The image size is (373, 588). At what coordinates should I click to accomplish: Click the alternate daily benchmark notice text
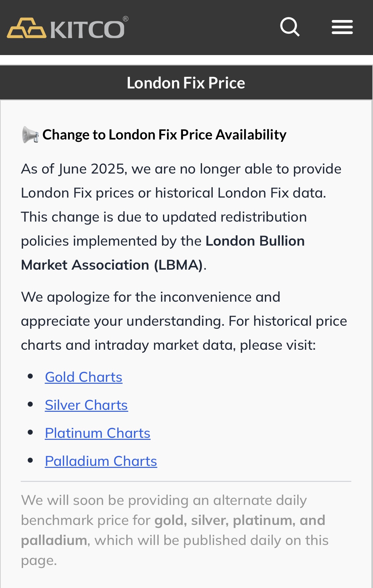pyautogui.click(x=175, y=530)
